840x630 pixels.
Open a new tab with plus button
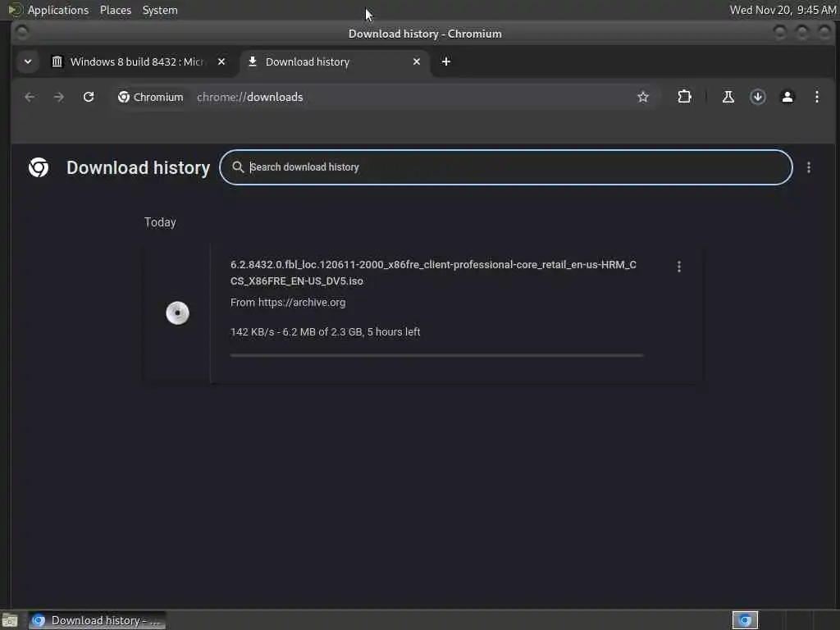[445, 62]
